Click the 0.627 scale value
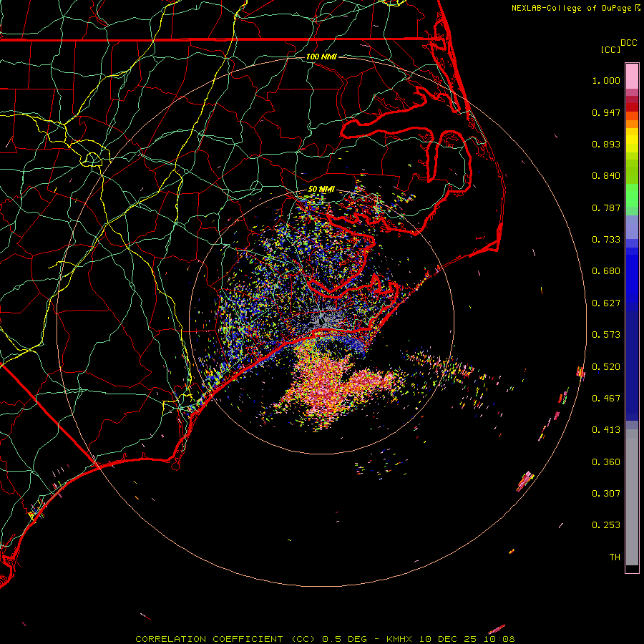Image resolution: width=644 pixels, height=644 pixels. pos(606,303)
